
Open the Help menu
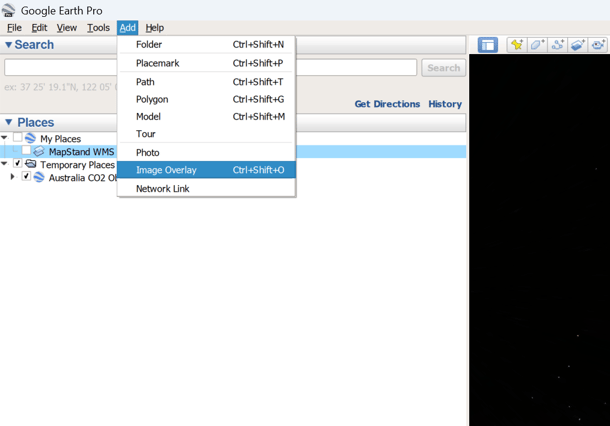[x=154, y=28]
